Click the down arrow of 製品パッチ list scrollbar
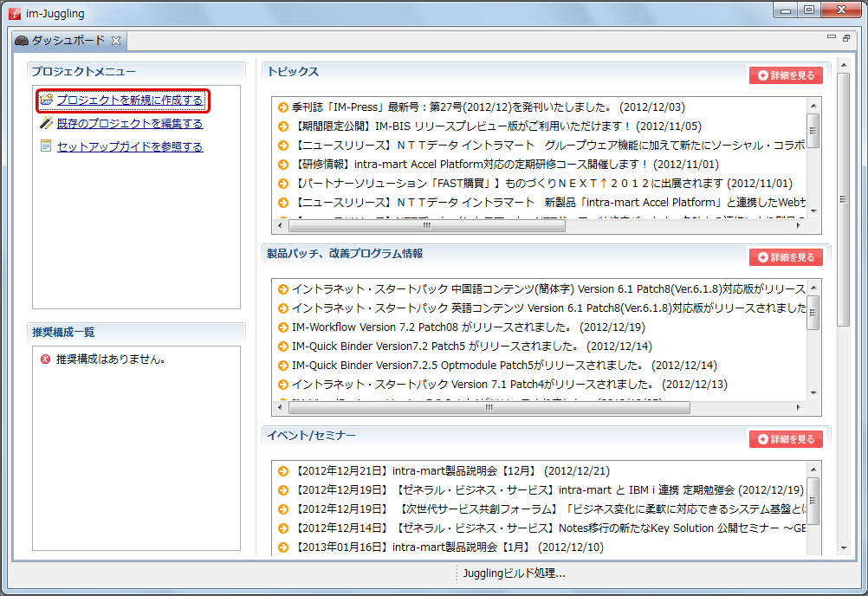Viewport: 868px width, 596px height. pyautogui.click(x=813, y=393)
